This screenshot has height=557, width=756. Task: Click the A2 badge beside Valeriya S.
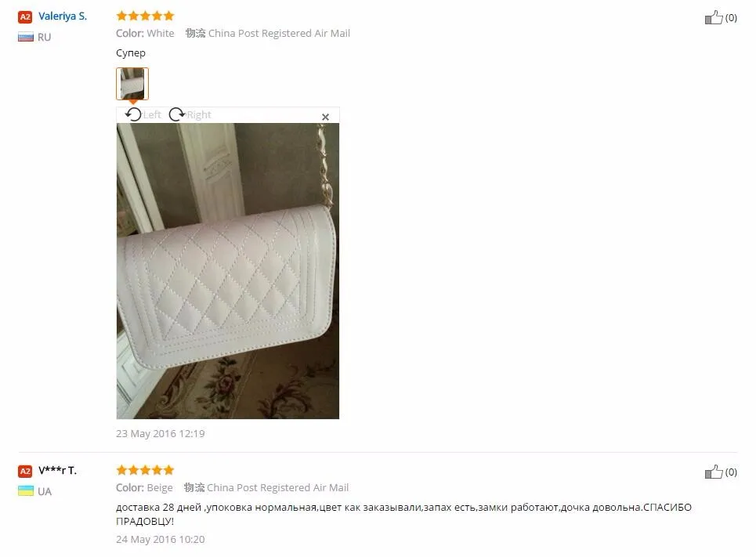[25, 17]
